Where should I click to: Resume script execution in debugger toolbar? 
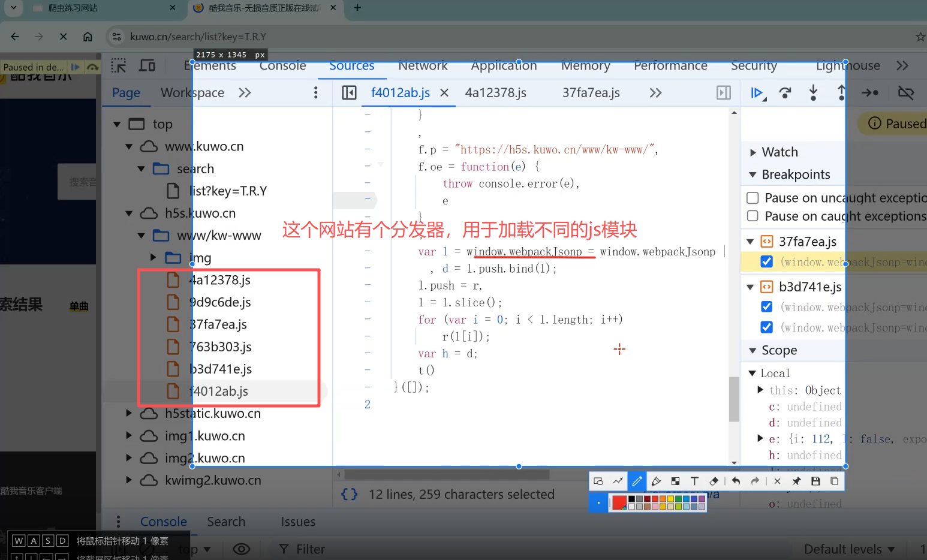point(758,92)
